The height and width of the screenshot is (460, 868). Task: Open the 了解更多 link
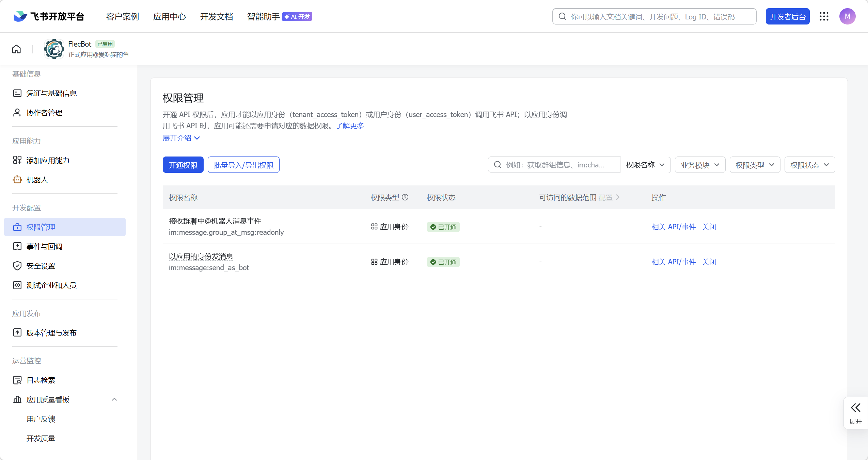coord(350,126)
